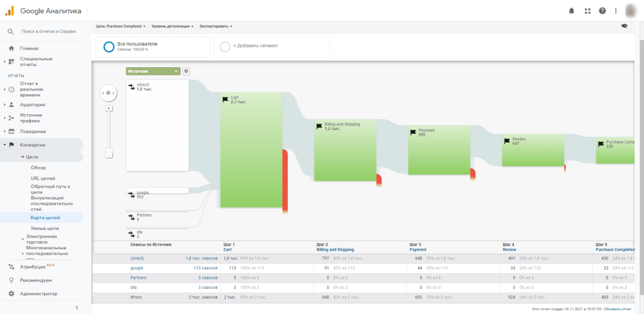Open the help question mark icon
Screen dimensions: 644x314
(x=602, y=11)
